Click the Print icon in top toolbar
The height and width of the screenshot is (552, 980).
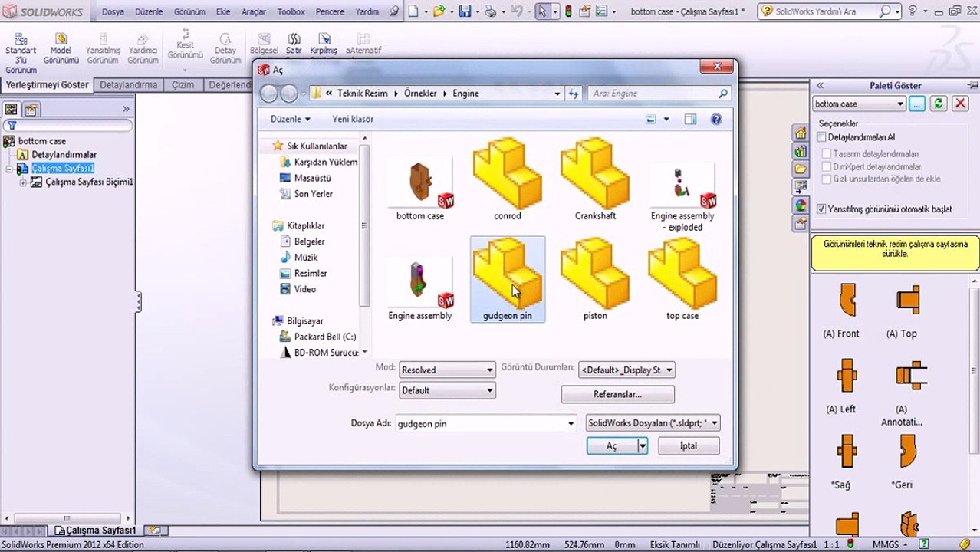point(490,11)
